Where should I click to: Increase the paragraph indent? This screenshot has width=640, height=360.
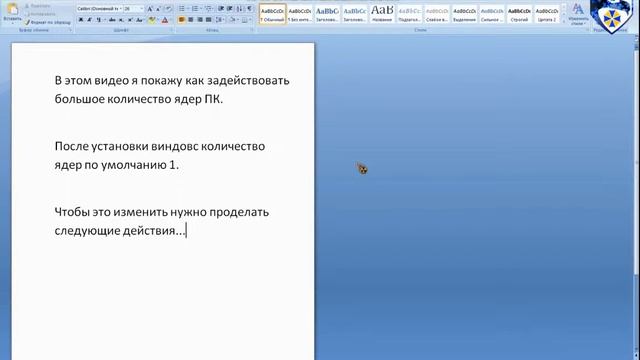(x=230, y=9)
